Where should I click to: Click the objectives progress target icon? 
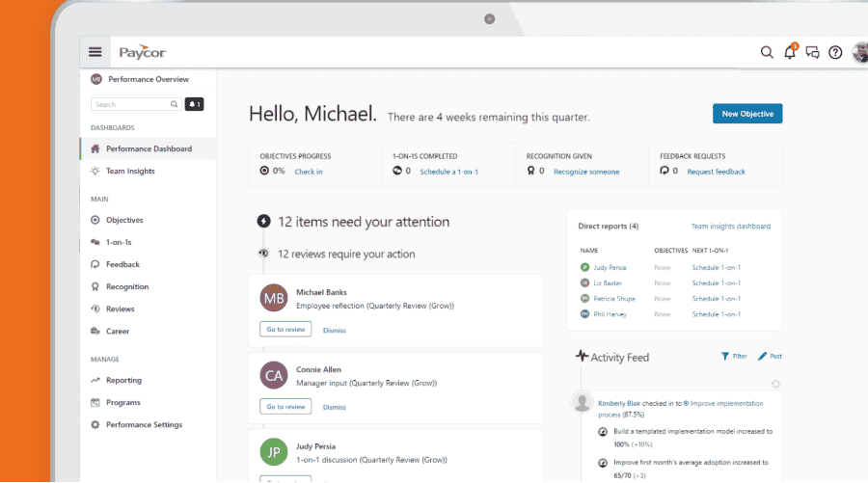click(x=264, y=171)
